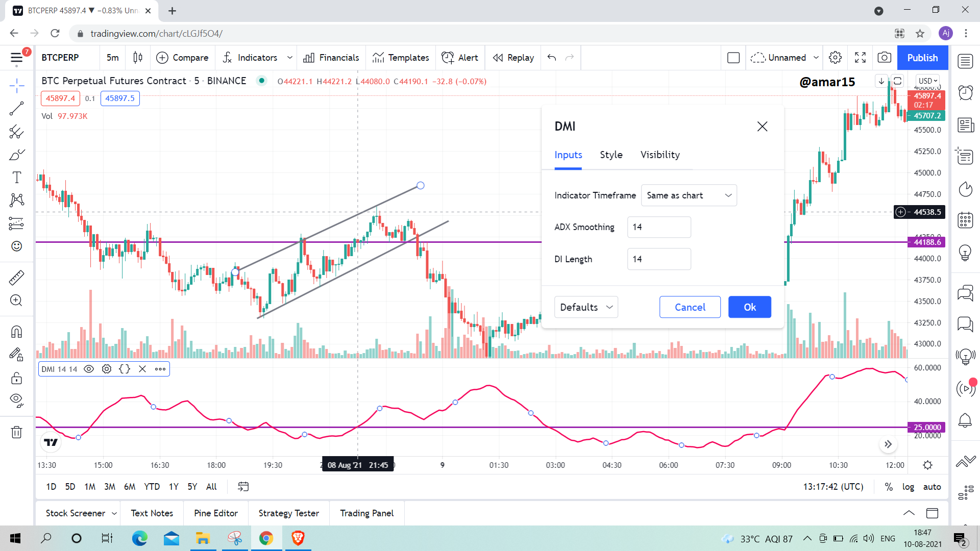The width and height of the screenshot is (980, 551).
Task: Switch to the Style tab in DMI
Action: coord(611,155)
